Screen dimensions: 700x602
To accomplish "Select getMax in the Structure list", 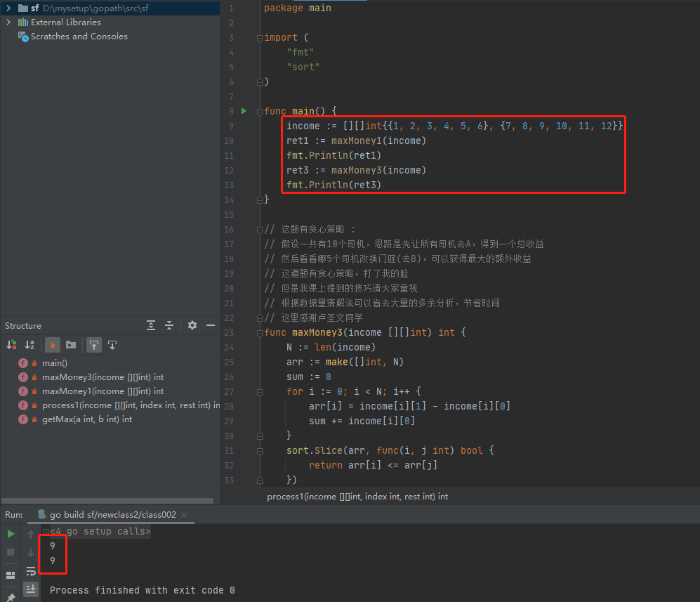I will point(87,419).
